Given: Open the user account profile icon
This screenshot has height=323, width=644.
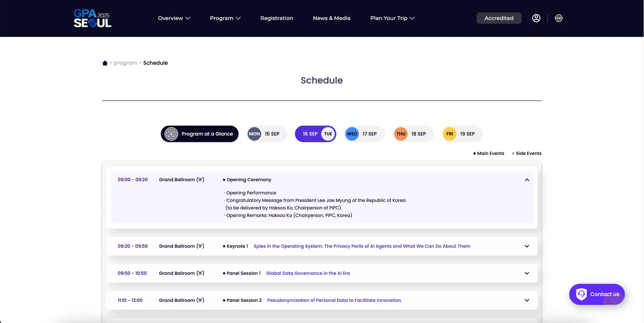Looking at the screenshot, I should point(536,18).
